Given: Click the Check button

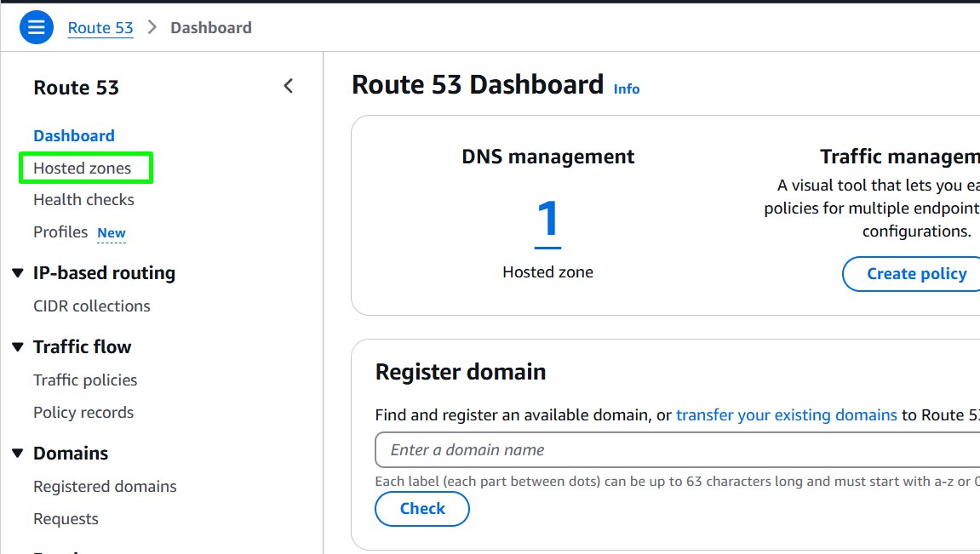Looking at the screenshot, I should click(x=422, y=509).
